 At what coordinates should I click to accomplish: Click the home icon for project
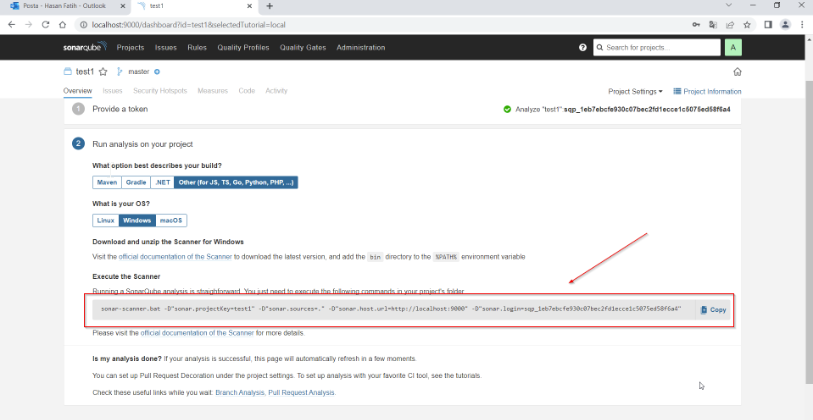(x=737, y=72)
